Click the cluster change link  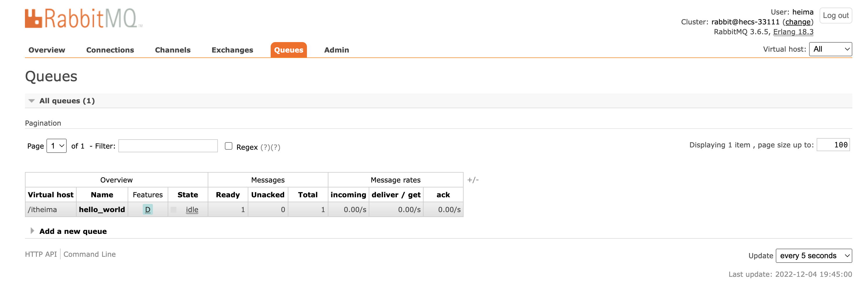click(798, 22)
